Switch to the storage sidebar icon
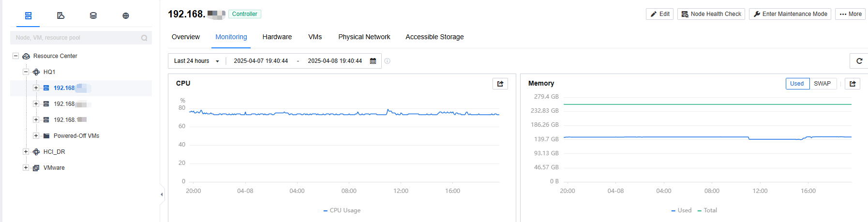868x222 pixels. pyautogui.click(x=93, y=15)
